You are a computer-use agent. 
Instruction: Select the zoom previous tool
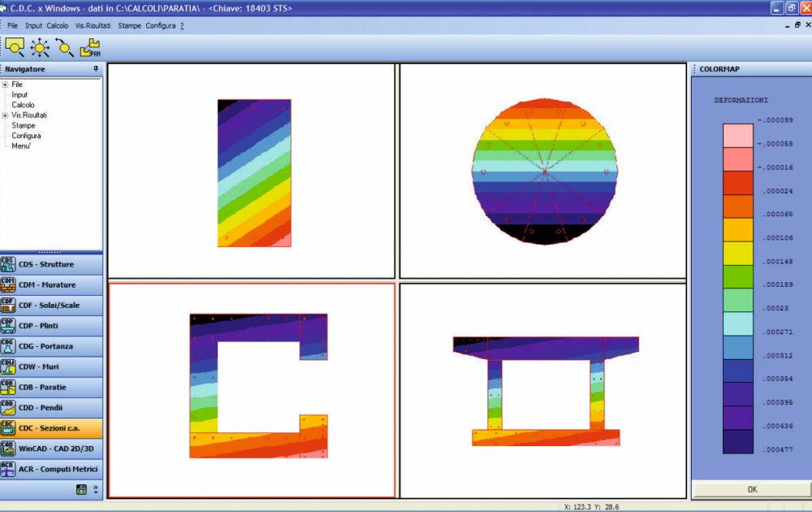pyautogui.click(x=64, y=47)
